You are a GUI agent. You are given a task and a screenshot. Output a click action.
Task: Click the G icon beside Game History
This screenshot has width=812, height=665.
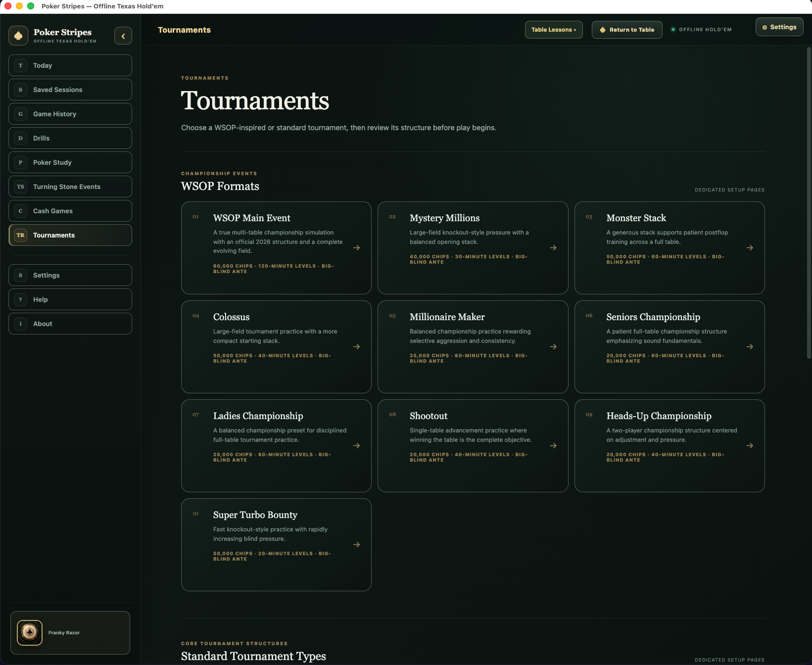[x=20, y=114]
